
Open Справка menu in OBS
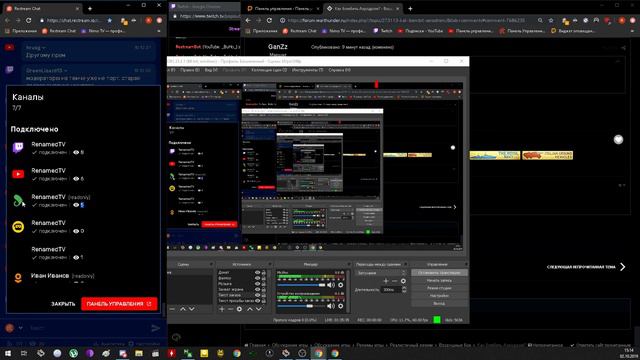click(x=339, y=70)
